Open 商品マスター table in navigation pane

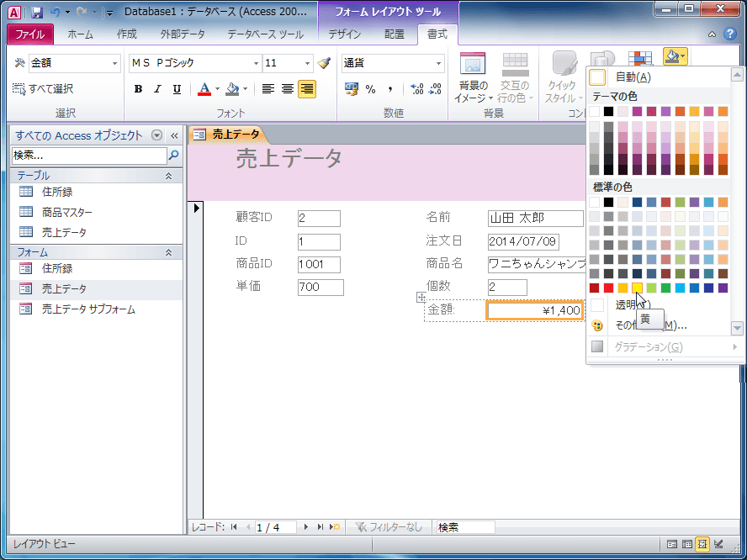click(67, 213)
